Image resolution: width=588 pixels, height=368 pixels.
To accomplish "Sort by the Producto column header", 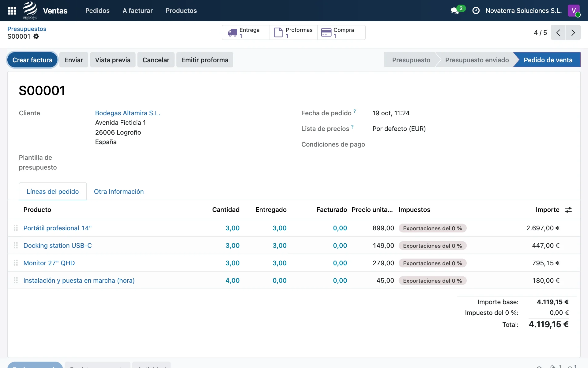I will coord(37,209).
